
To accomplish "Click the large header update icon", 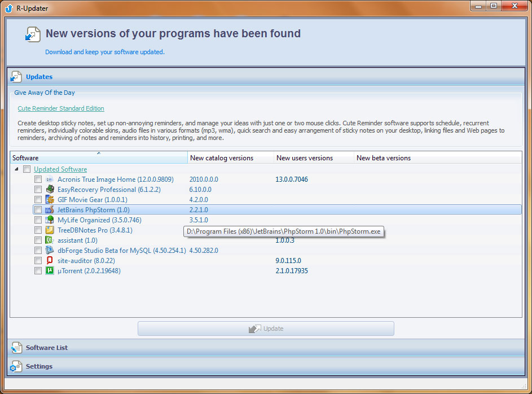I will pos(33,34).
